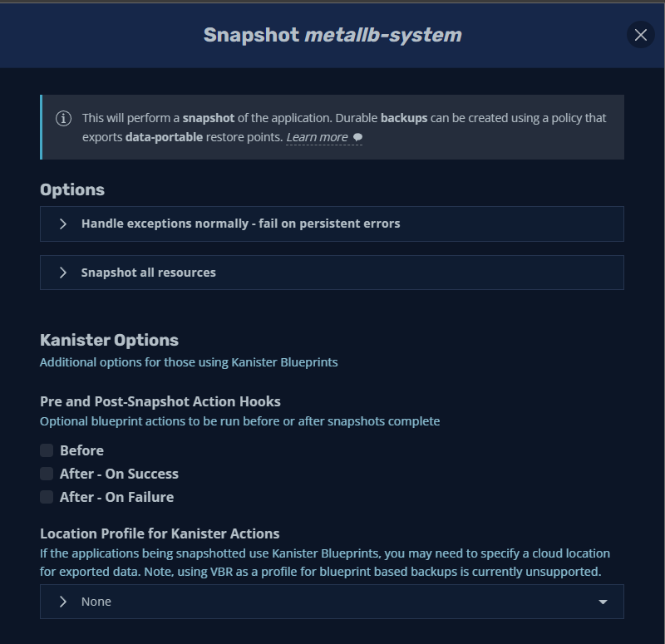Check the After - On Success hook
The width and height of the screenshot is (665, 644).
[x=47, y=474]
